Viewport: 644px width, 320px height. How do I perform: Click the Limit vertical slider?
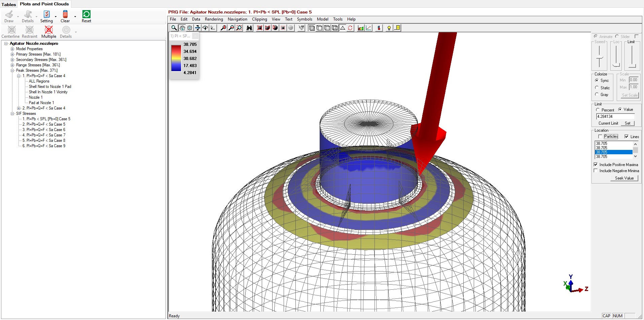[x=632, y=56]
